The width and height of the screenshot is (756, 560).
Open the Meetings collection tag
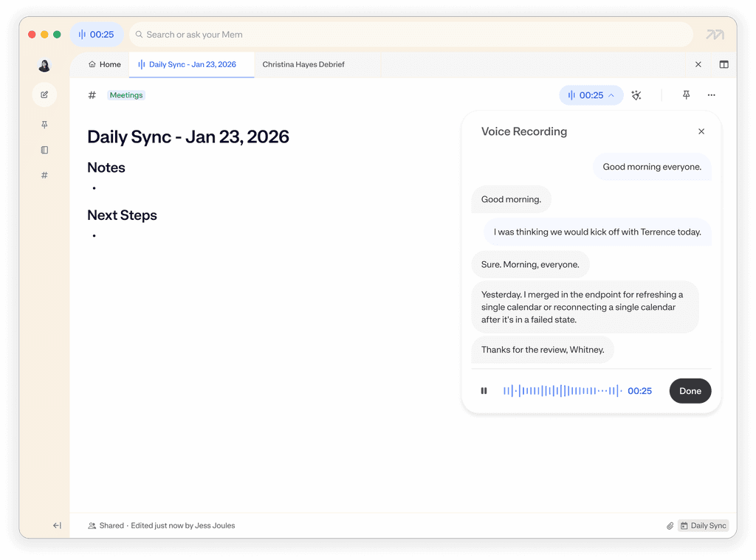coord(126,95)
